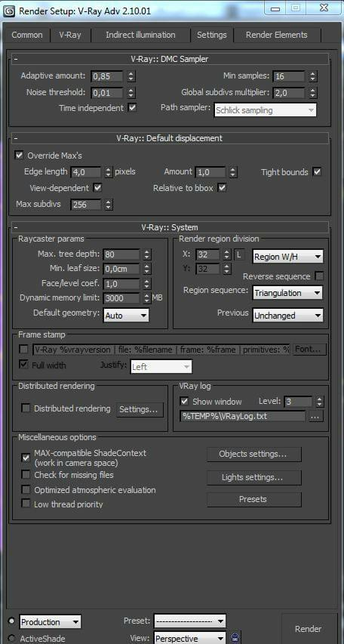Switch to the Common tab

tap(27, 35)
